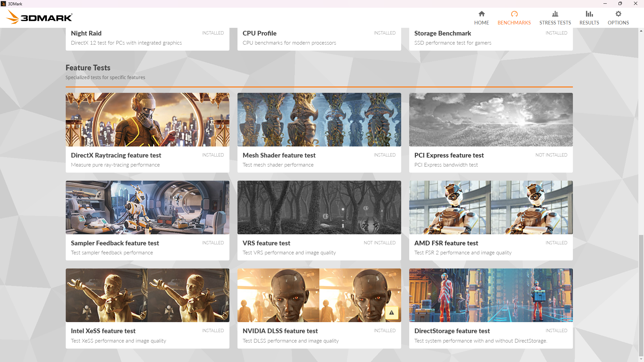Click the 3DMark logo
644x362 pixels.
point(39,17)
